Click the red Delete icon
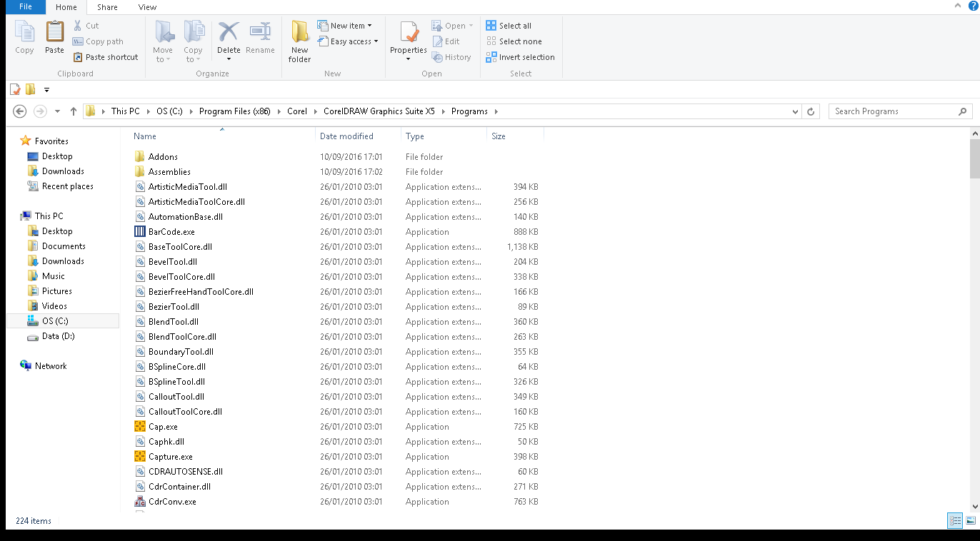The height and width of the screenshot is (541, 980). (229, 32)
